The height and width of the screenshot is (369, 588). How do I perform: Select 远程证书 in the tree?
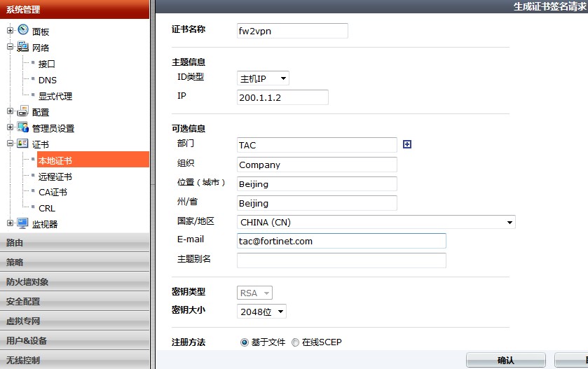pos(55,176)
